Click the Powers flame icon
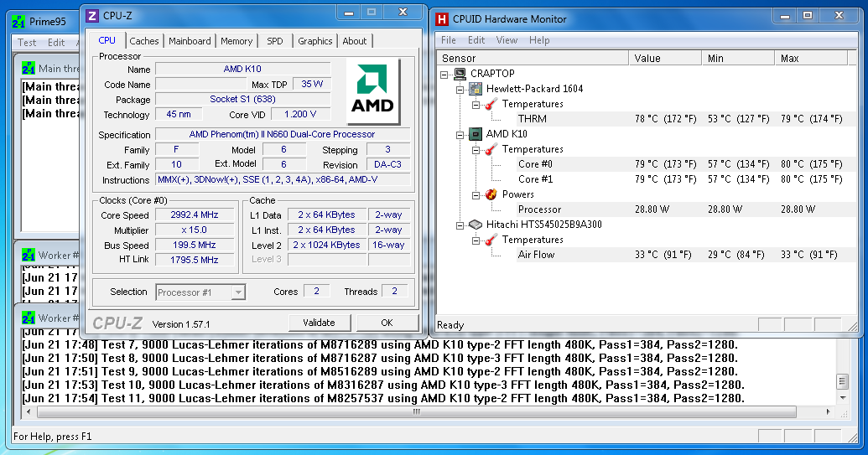 (x=491, y=194)
